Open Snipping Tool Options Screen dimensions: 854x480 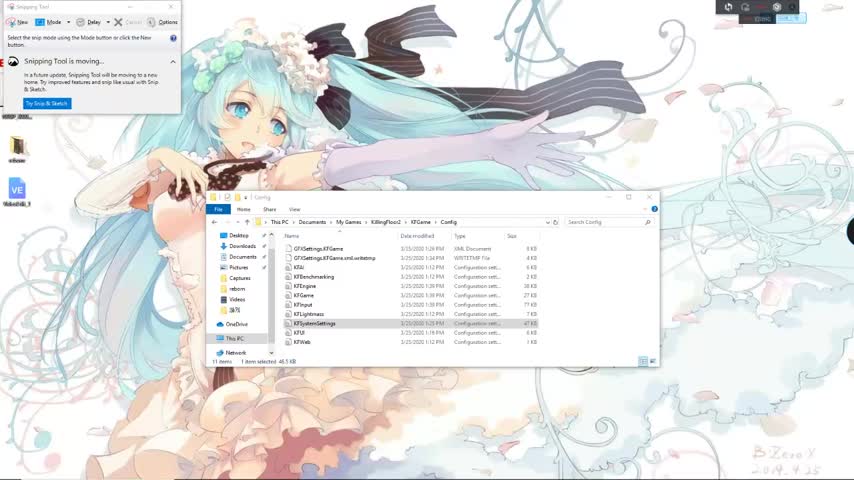(x=162, y=22)
